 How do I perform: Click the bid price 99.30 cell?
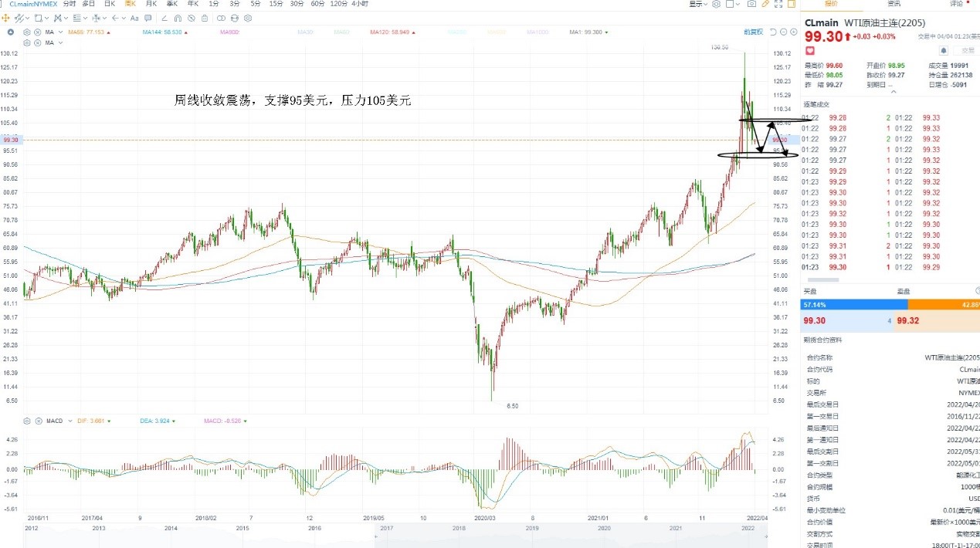[847, 320]
